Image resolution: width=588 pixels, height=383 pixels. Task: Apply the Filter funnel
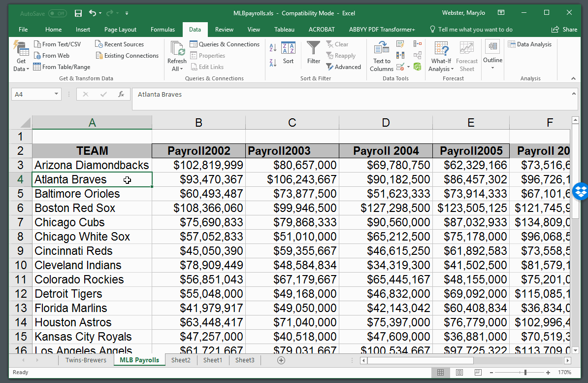(x=314, y=53)
